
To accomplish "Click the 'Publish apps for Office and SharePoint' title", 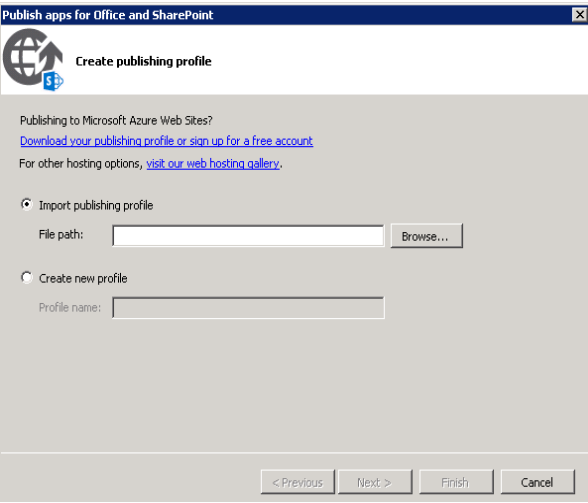I will pyautogui.click(x=108, y=15).
